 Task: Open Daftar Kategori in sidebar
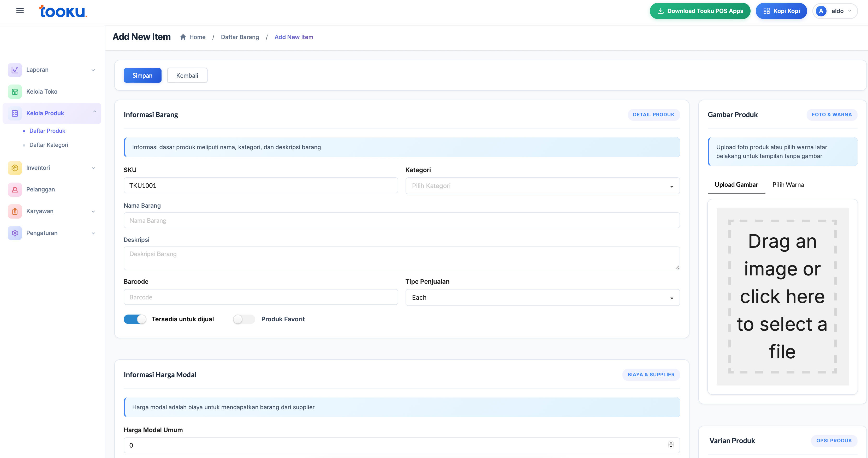pyautogui.click(x=49, y=145)
